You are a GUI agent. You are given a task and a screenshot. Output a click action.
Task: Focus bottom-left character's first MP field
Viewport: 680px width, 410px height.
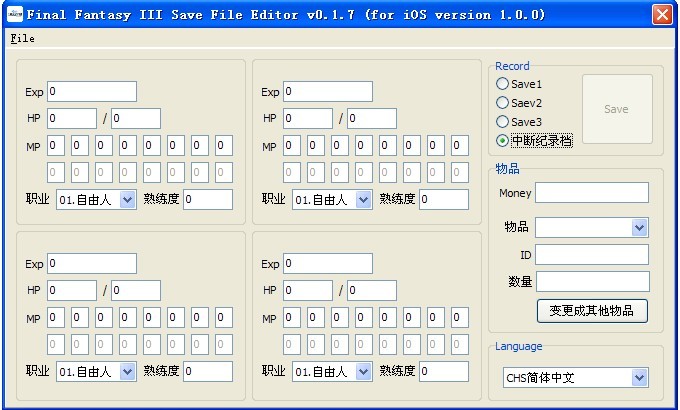pyautogui.click(x=56, y=318)
